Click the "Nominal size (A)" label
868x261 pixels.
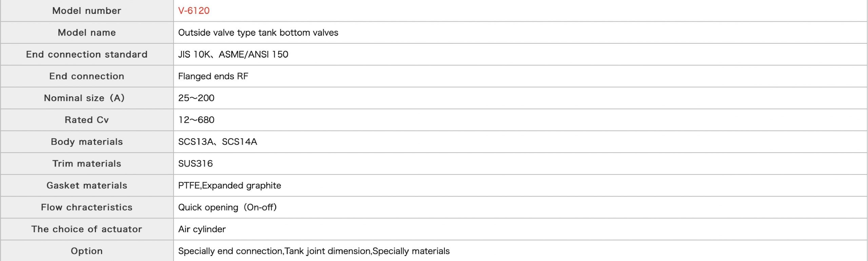pos(84,98)
